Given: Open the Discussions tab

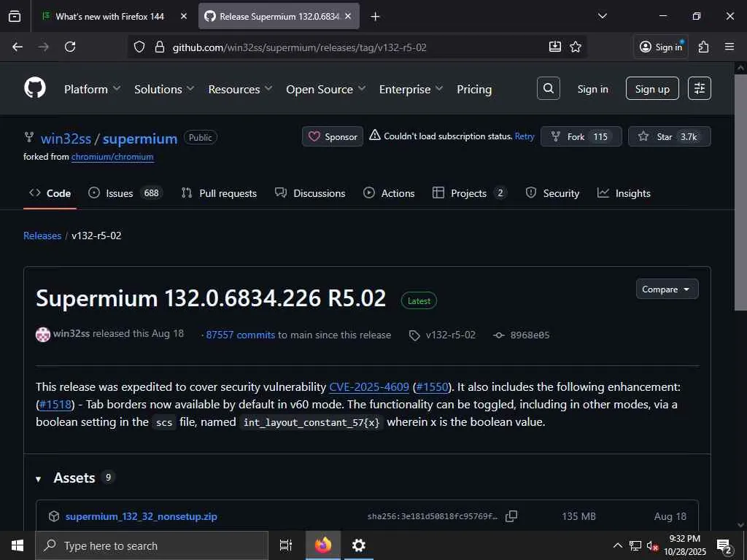Looking at the screenshot, I should (310, 193).
